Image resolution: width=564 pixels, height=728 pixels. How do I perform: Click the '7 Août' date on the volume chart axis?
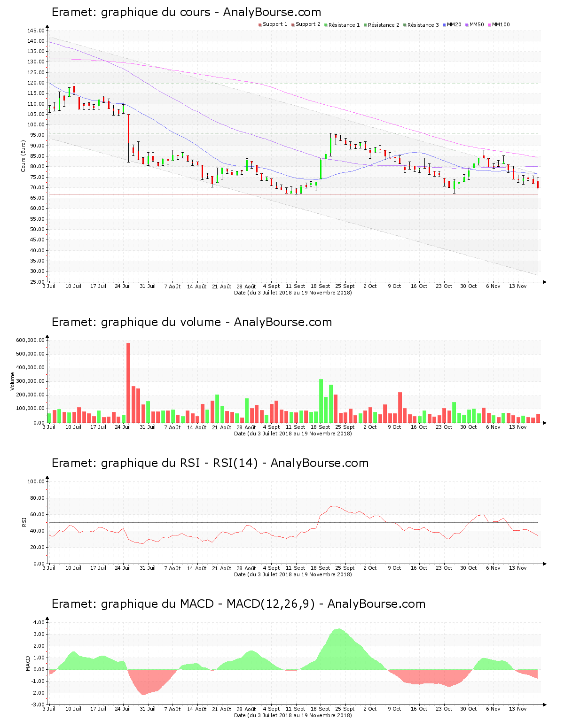(172, 427)
